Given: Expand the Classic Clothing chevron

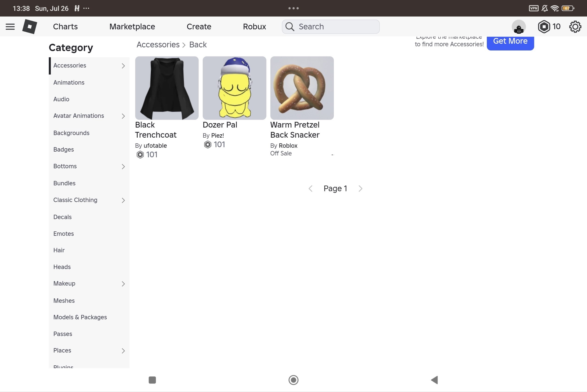Looking at the screenshot, I should click(x=123, y=200).
